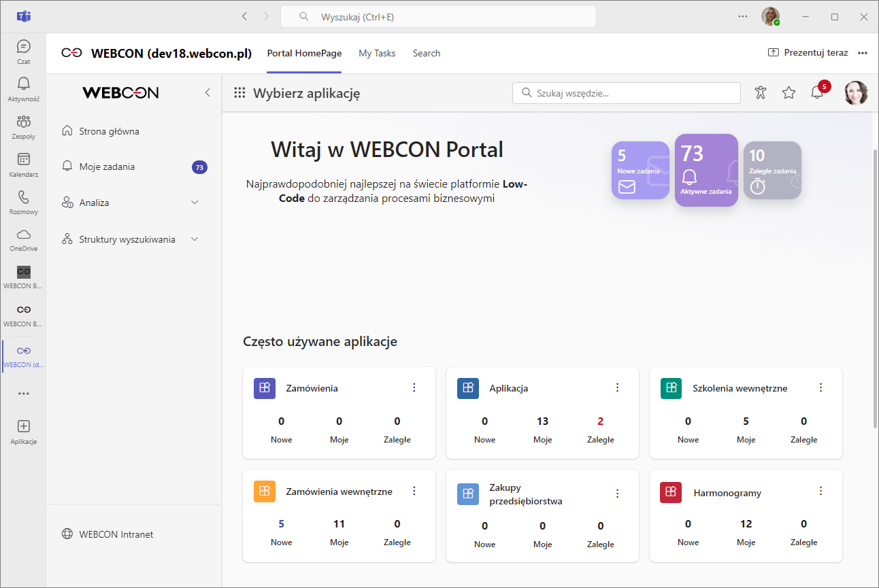This screenshot has height=588, width=879.
Task: Open more apps ellipsis in Teams sidebar
Action: click(x=23, y=394)
